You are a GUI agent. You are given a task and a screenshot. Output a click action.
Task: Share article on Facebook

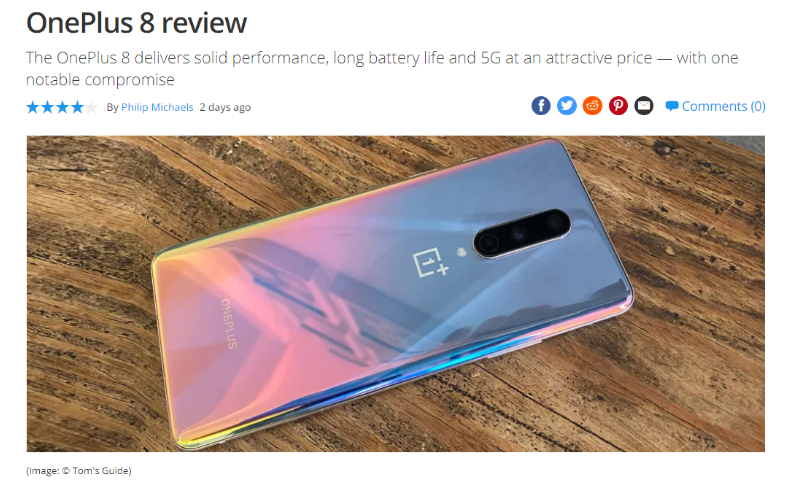pyautogui.click(x=541, y=106)
